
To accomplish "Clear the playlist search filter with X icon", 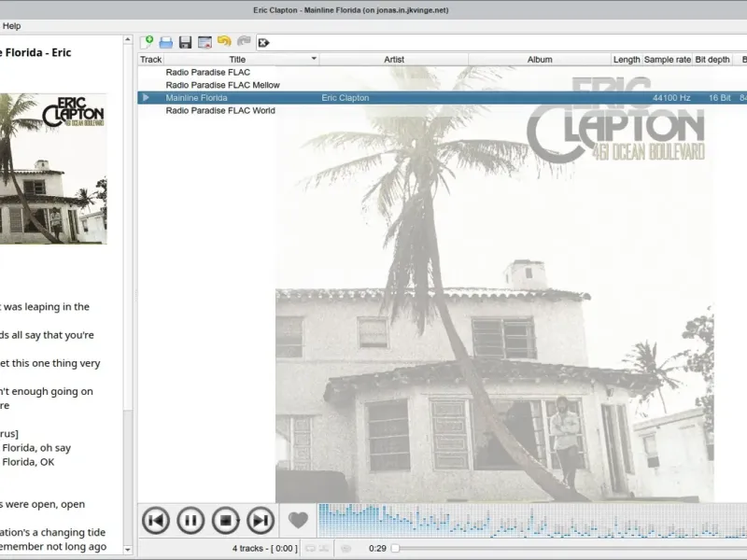I will tap(263, 43).
